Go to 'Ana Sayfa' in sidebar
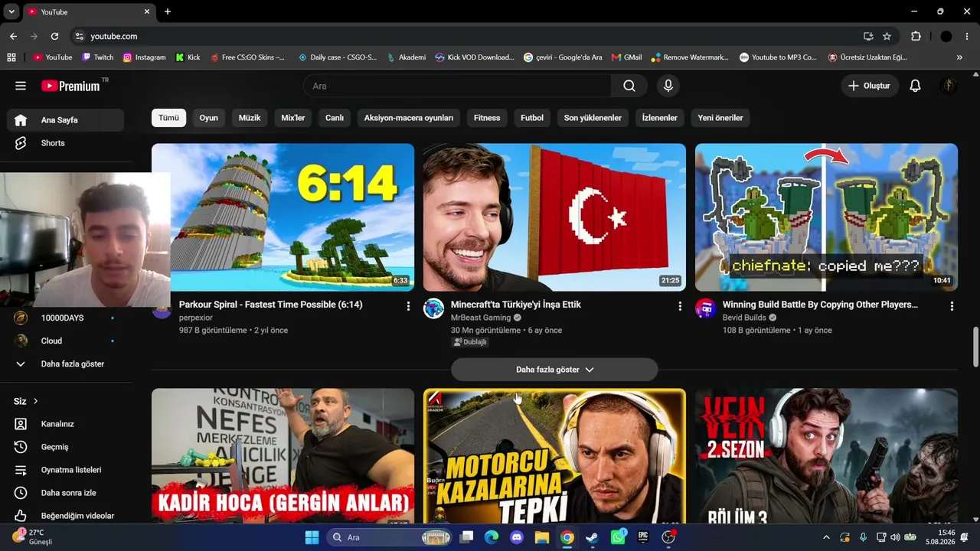980x551 pixels. point(65,120)
